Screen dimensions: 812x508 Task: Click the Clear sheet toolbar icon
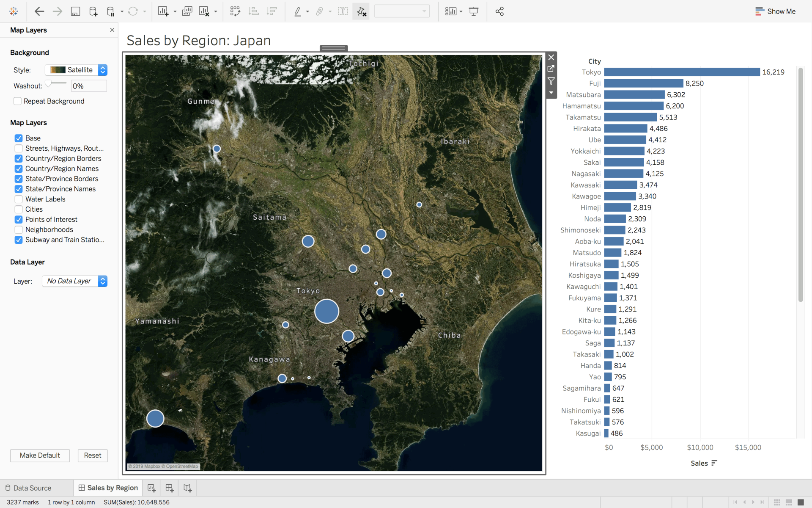tap(204, 11)
